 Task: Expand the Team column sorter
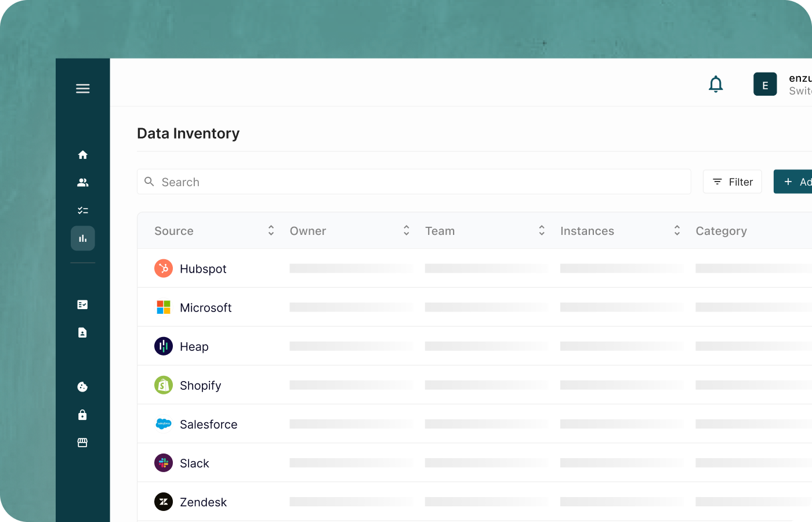click(x=541, y=230)
